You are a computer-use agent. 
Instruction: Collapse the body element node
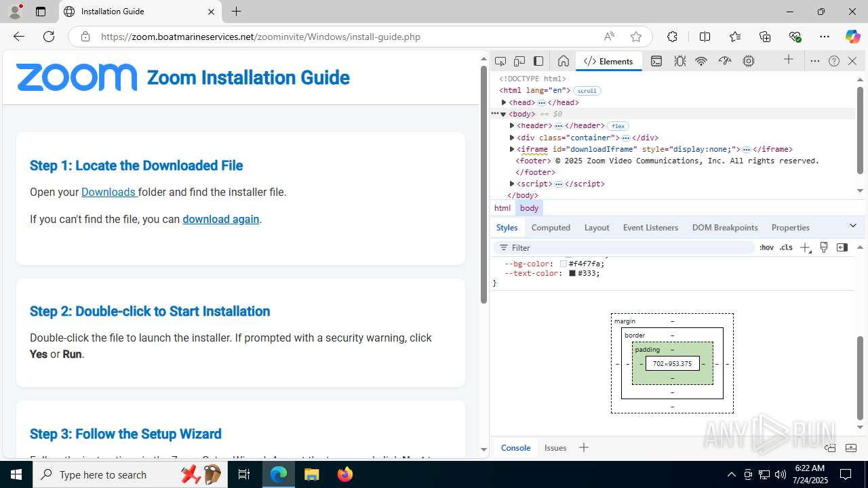coord(504,114)
